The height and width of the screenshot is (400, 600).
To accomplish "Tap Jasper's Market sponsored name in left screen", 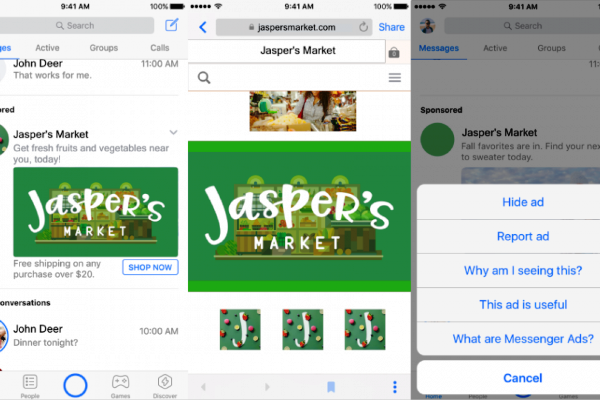I will click(51, 134).
